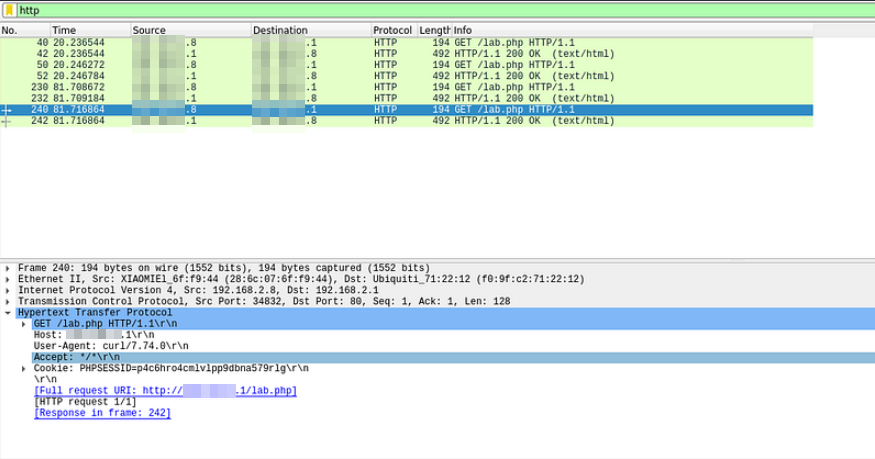Click the Internet Protocol Version 4 text

198,291
